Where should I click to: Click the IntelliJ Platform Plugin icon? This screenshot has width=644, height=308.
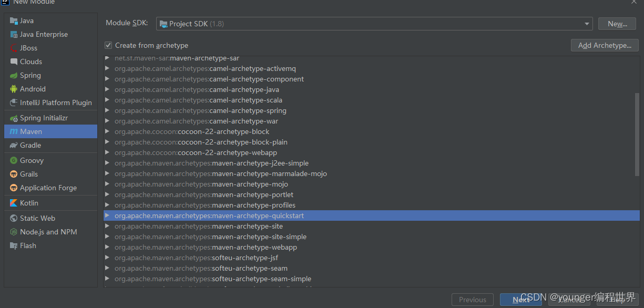pyautogui.click(x=14, y=103)
